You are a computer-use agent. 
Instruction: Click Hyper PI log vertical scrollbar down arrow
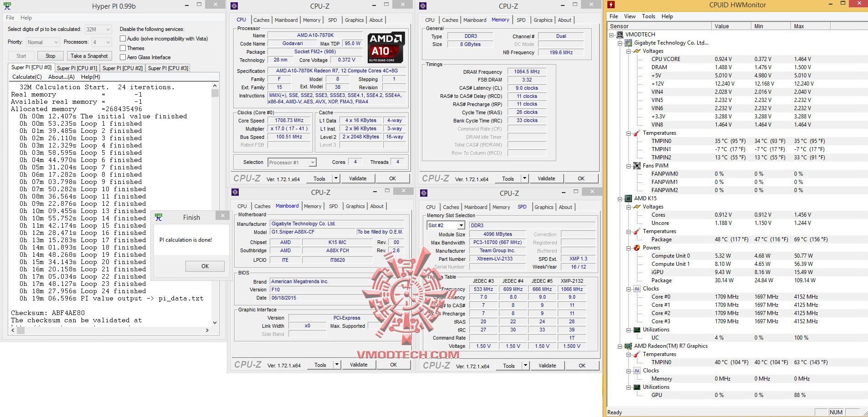(x=215, y=323)
